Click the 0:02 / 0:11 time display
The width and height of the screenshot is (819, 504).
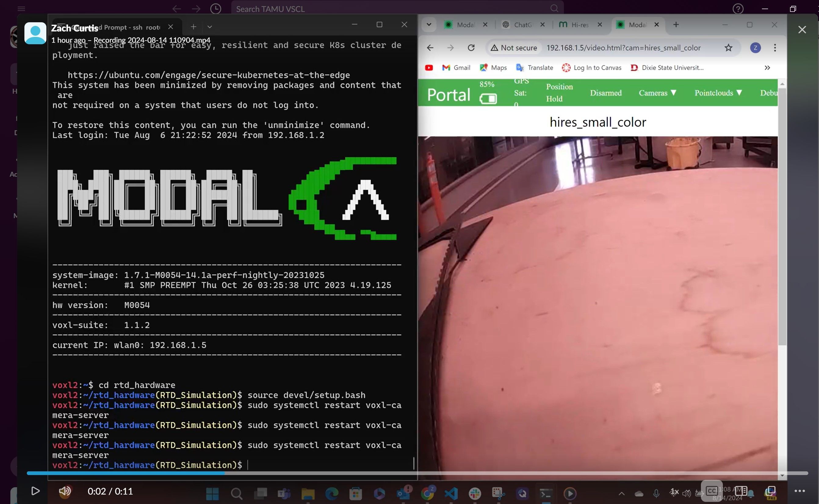[110, 491]
